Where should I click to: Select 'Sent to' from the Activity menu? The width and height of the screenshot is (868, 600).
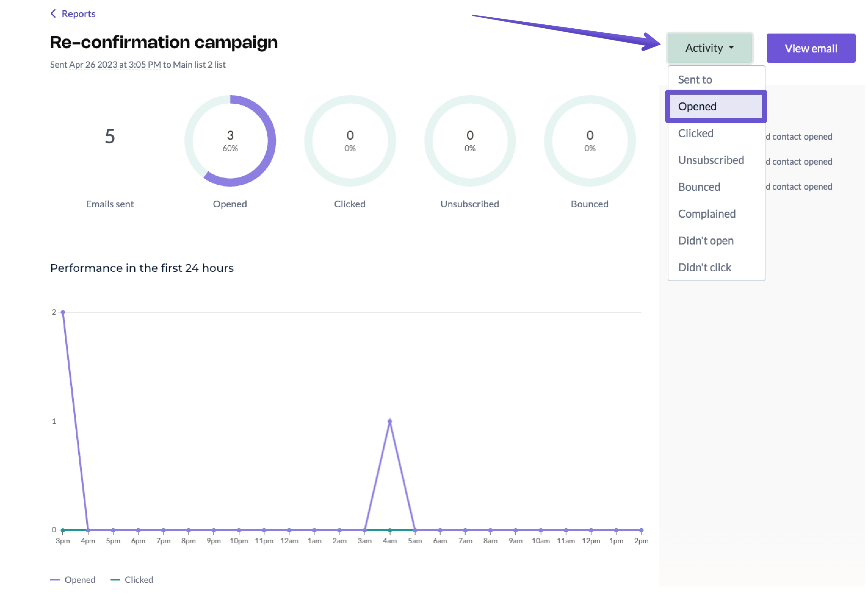point(695,80)
